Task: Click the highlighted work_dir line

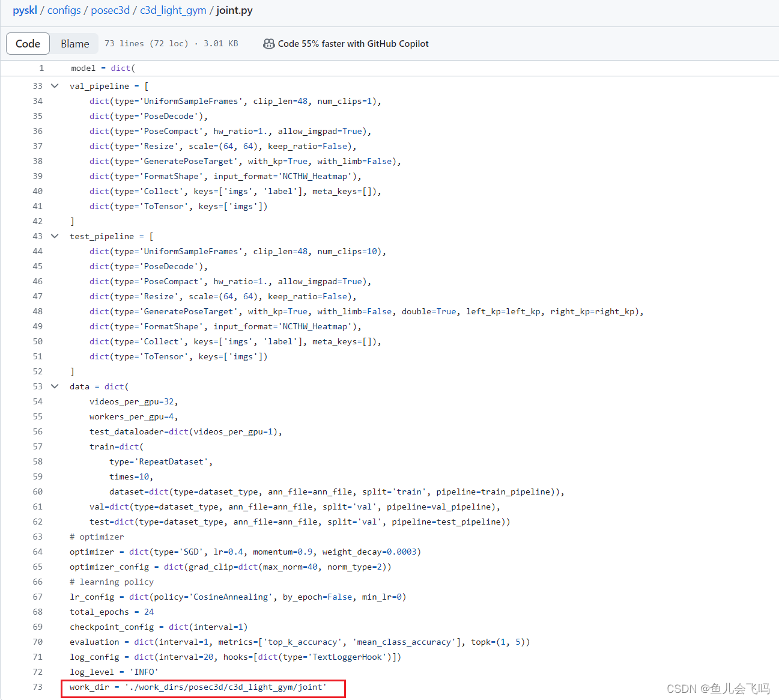Action: (198, 687)
